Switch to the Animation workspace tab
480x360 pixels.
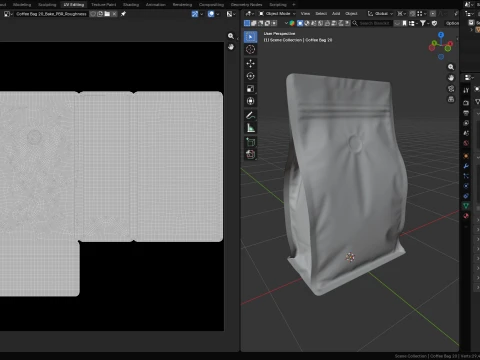(x=156, y=5)
